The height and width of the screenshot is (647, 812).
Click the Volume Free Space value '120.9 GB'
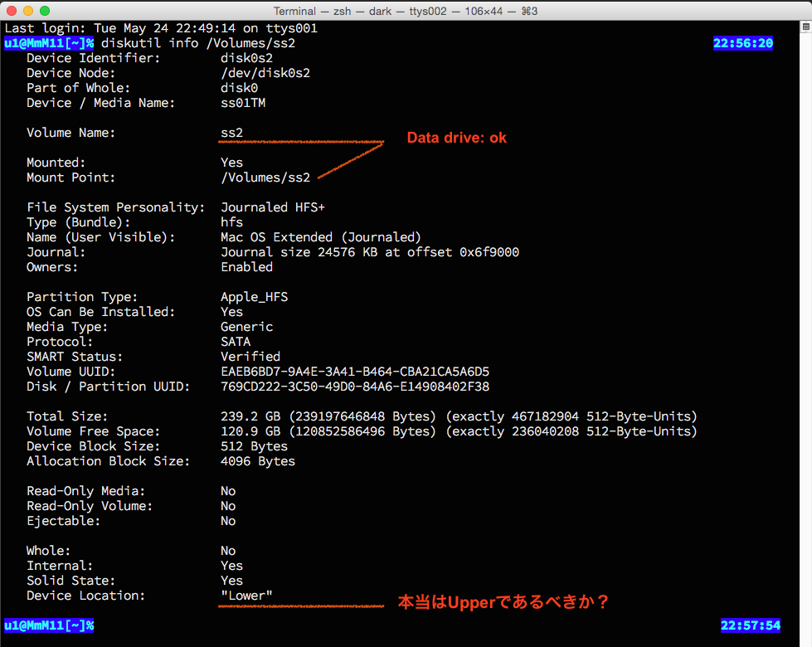250,431
